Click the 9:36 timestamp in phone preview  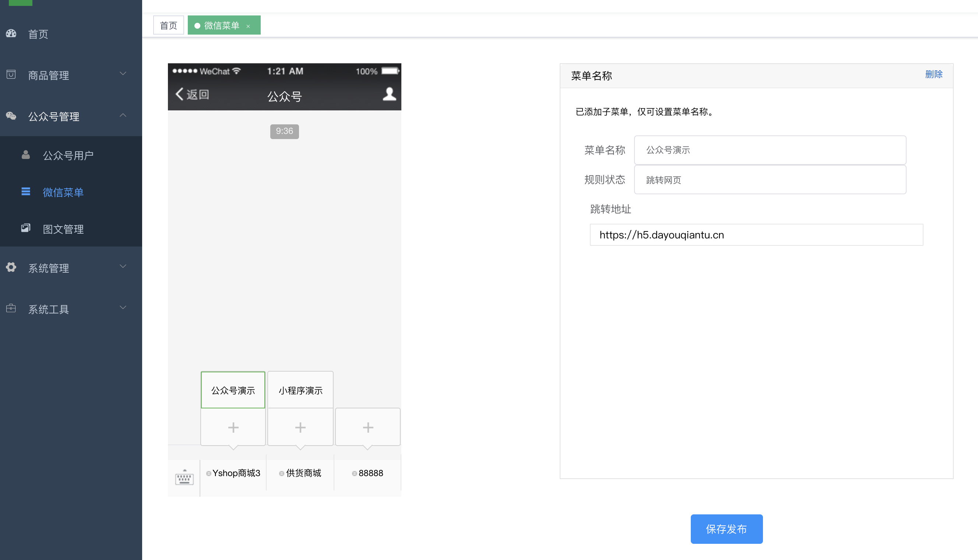pyautogui.click(x=284, y=131)
